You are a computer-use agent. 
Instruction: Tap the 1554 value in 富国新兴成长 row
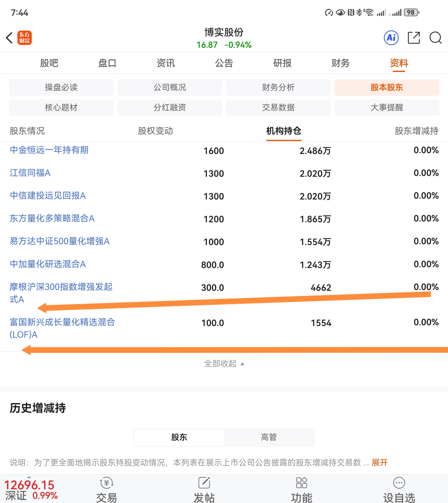tap(321, 323)
